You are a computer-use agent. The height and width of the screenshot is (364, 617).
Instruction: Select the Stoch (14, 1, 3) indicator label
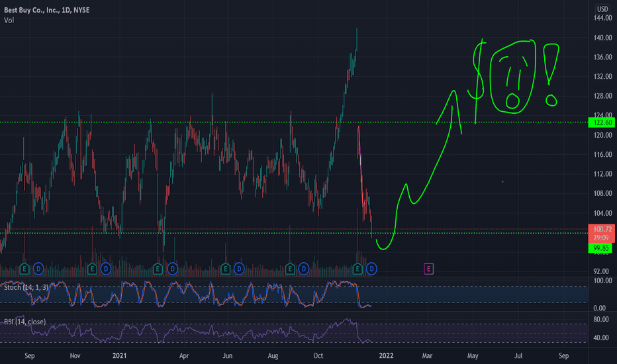26,287
